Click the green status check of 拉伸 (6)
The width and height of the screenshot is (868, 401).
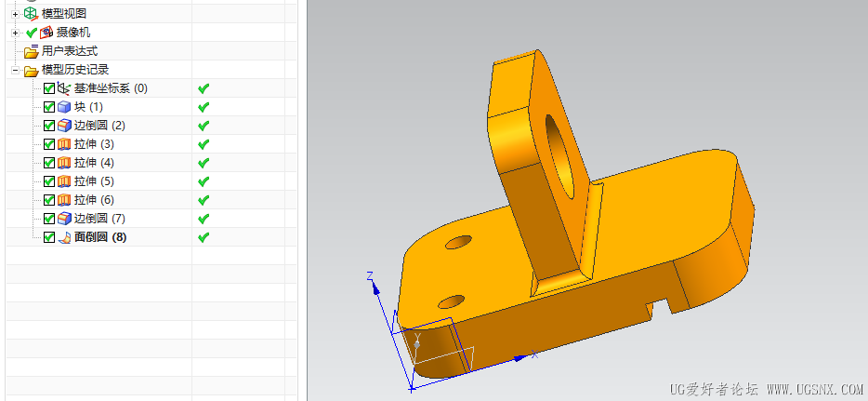[x=204, y=199]
